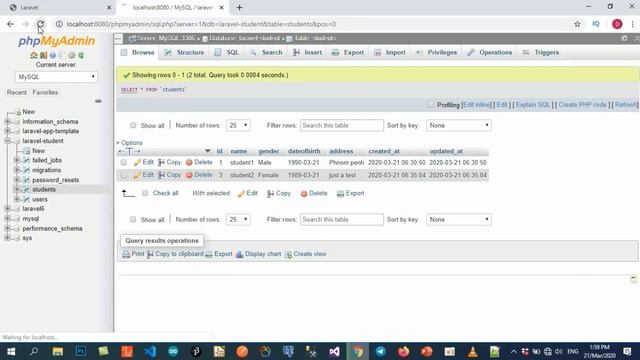Focus top Filter rows search field
640x360 pixels.
[x=342, y=125]
